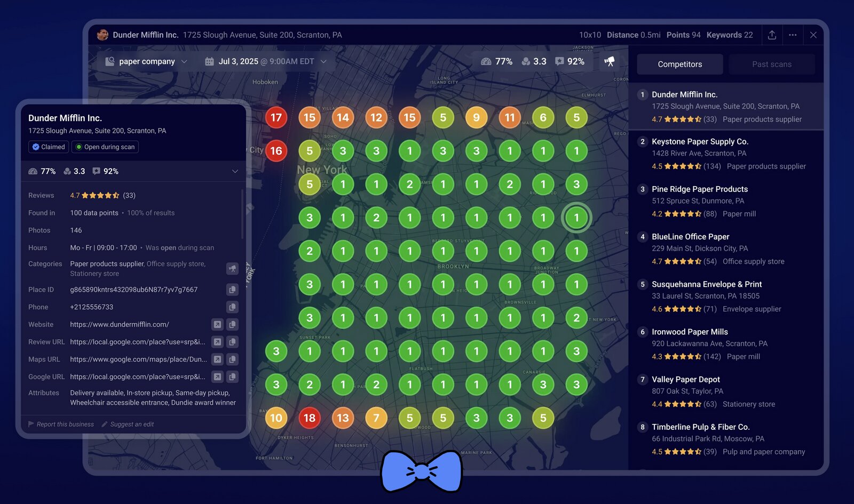The image size is (854, 504).
Task: Switch to the Past scans tab
Action: [x=772, y=64]
